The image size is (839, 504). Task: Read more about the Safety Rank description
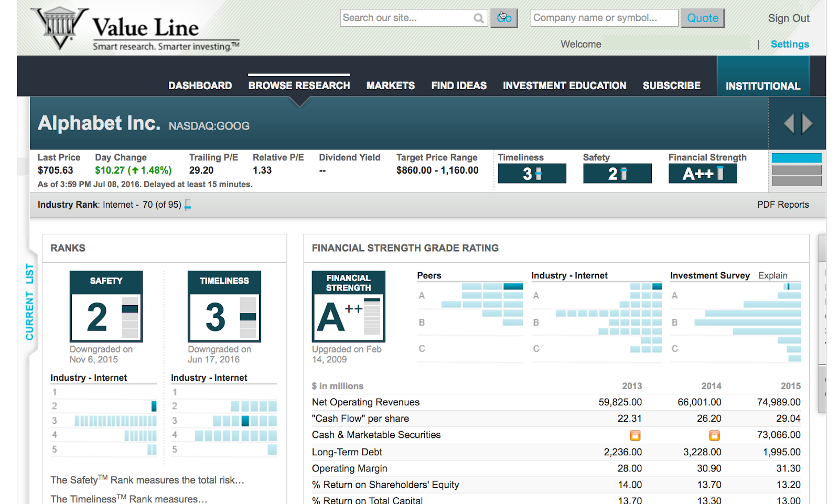pyautogui.click(x=147, y=480)
